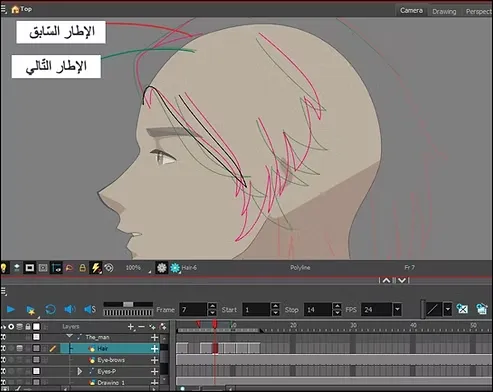The image size is (493, 392).
Task: Toggle the Sound speaker icon
Action: pos(70,309)
